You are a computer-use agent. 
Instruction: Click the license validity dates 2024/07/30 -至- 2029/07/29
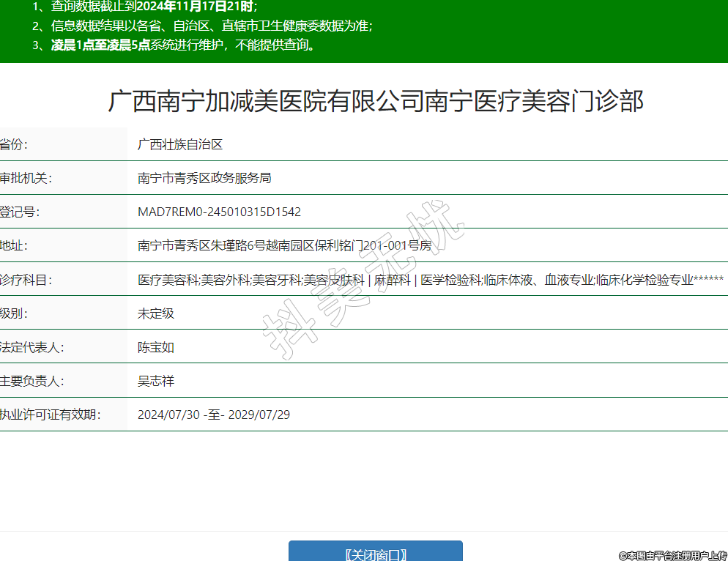point(214,415)
